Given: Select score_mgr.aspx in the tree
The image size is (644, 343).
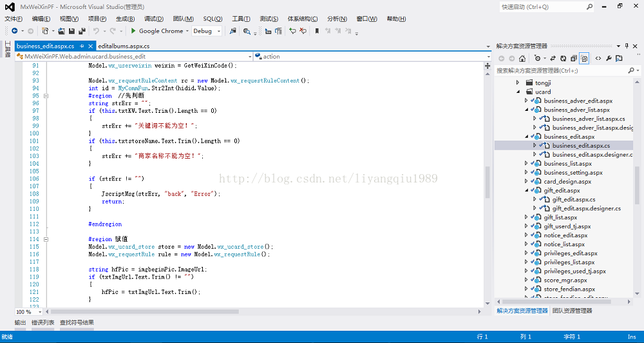Looking at the screenshot, I should click(x=565, y=280).
